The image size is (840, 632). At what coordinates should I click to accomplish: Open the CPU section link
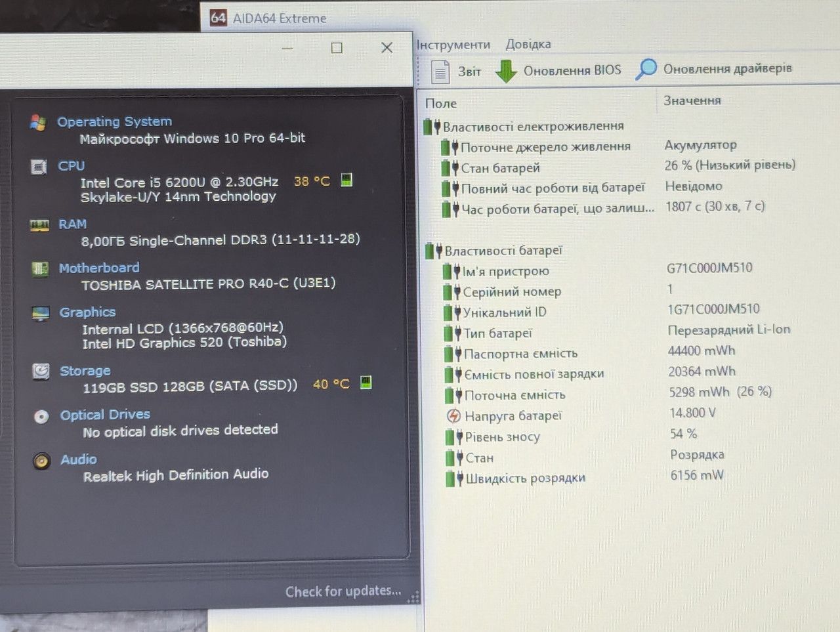(x=71, y=166)
